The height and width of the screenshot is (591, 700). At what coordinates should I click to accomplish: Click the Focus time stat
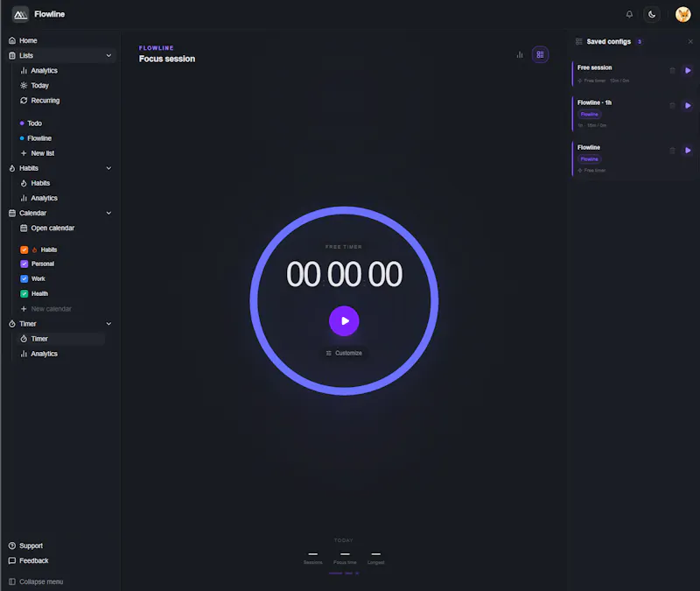tap(345, 559)
